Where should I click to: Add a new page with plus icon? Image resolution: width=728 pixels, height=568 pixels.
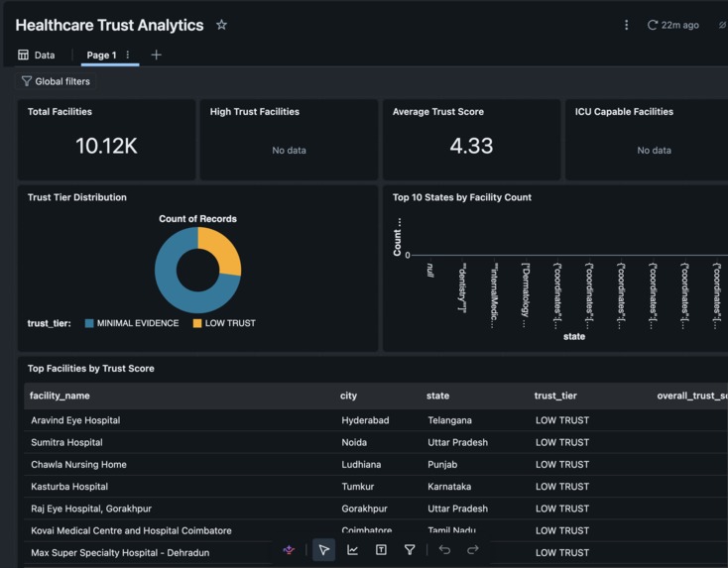pos(157,55)
